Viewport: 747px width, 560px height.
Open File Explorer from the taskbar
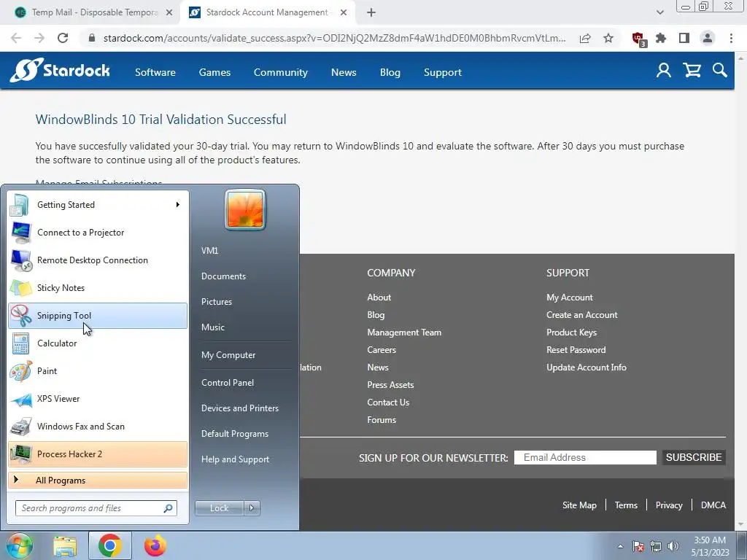65,546
